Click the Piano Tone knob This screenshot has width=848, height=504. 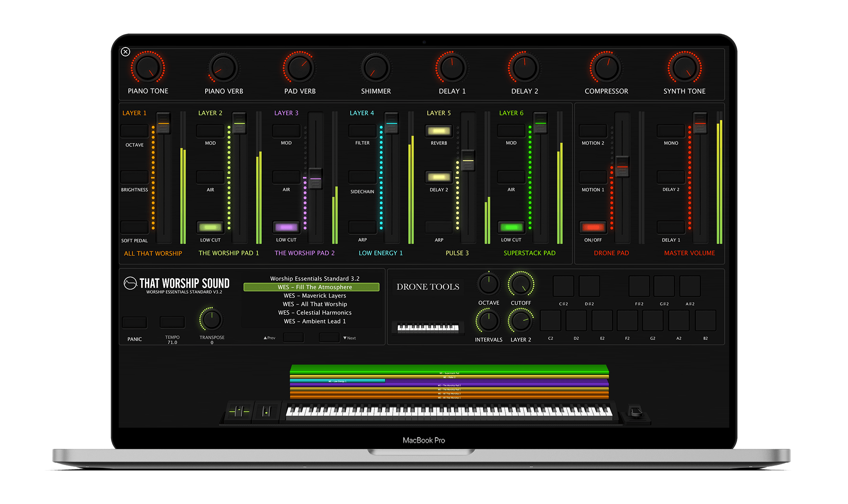point(148,68)
